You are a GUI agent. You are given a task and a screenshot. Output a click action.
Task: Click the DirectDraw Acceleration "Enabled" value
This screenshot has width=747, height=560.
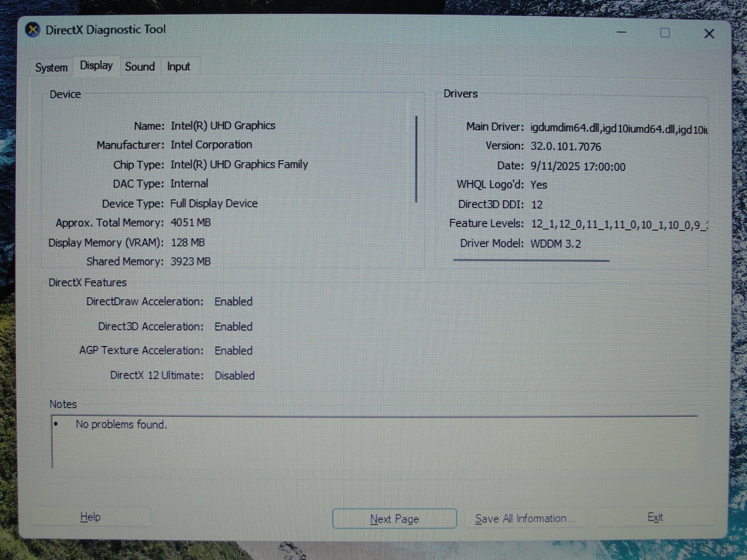click(x=233, y=301)
